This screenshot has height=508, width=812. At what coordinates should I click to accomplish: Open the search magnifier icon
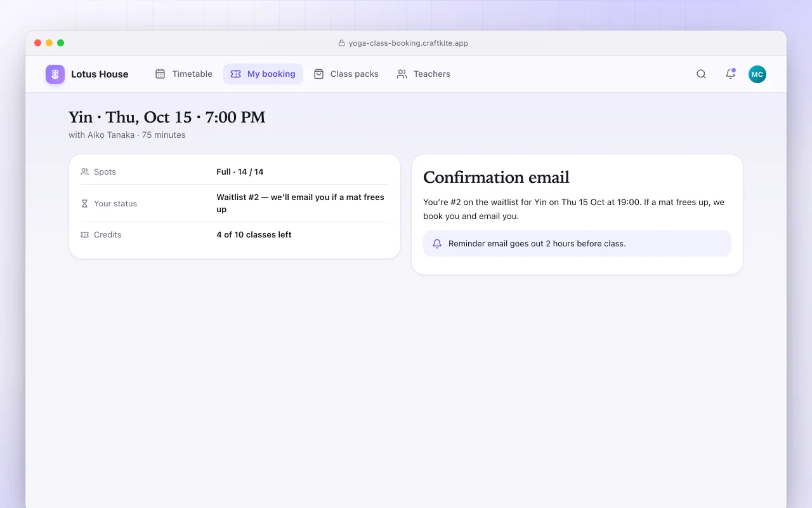(701, 74)
